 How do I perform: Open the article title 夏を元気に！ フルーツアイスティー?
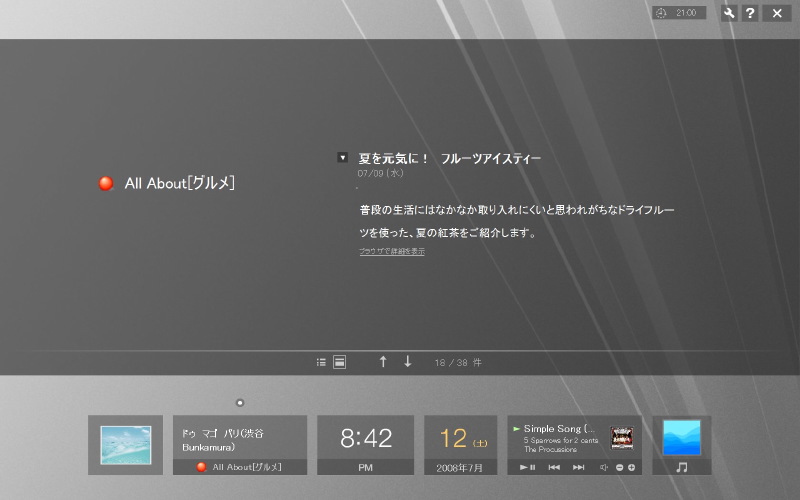[x=449, y=159]
